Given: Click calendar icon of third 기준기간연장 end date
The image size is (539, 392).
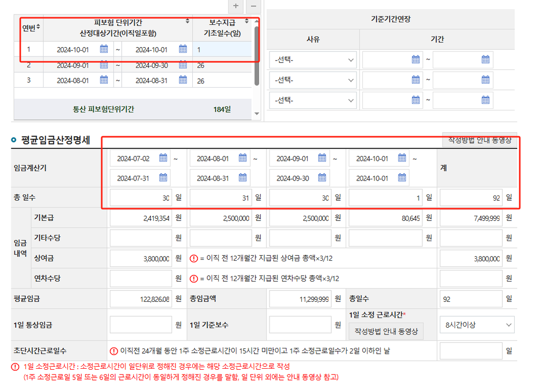Looking at the screenshot, I should click(x=486, y=100).
